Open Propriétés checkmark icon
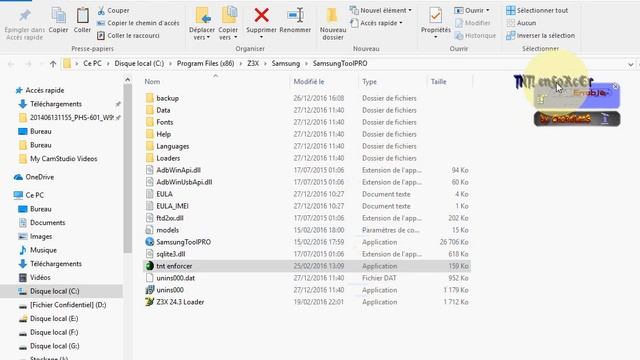The width and height of the screenshot is (640, 360). tap(436, 16)
